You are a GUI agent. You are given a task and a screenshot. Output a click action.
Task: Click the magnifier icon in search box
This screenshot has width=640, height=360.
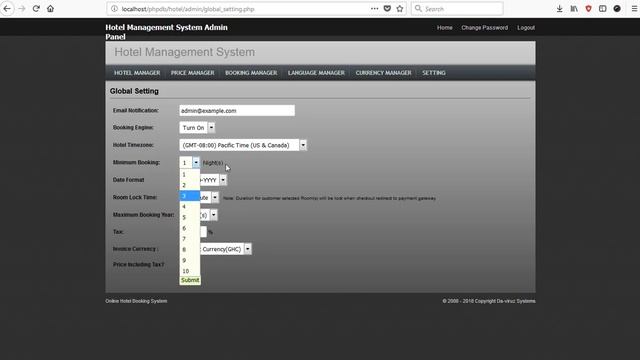click(418, 9)
